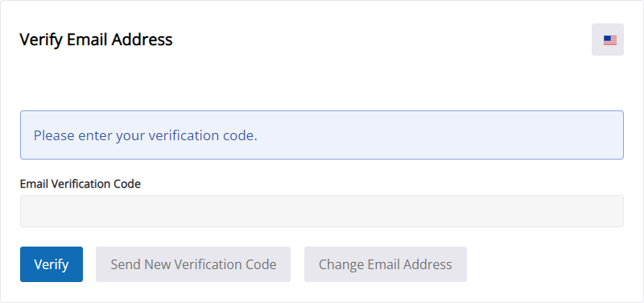Request a new verification code email
Viewport: 644px width, 303px height.
[x=193, y=264]
